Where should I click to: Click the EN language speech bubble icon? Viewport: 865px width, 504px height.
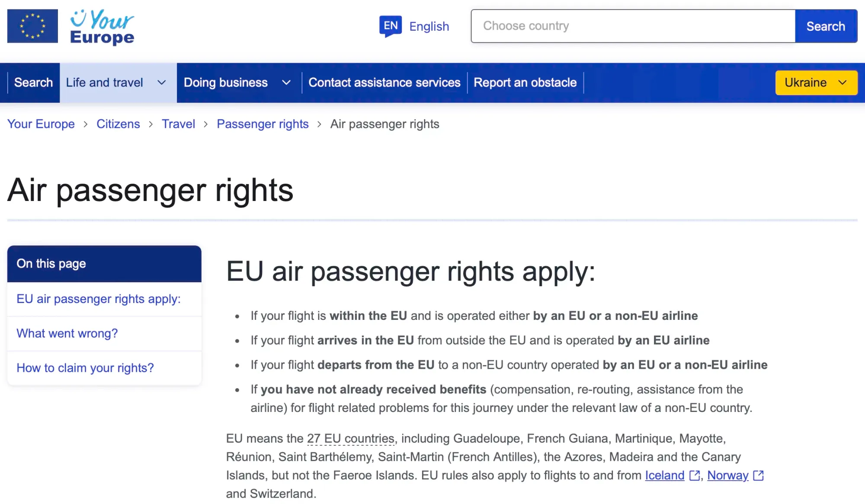(x=391, y=26)
